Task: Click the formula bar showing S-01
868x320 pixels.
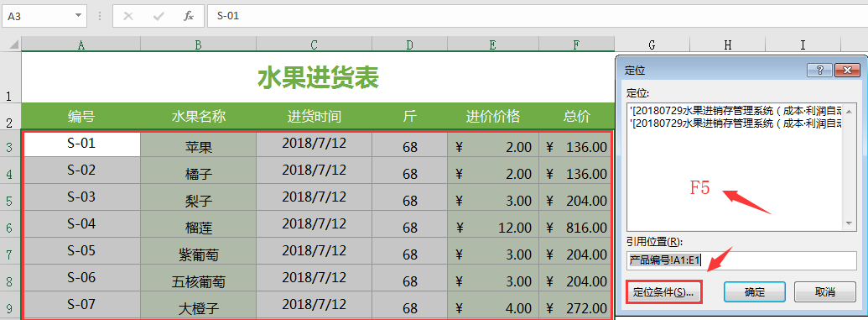Action: 537,16
